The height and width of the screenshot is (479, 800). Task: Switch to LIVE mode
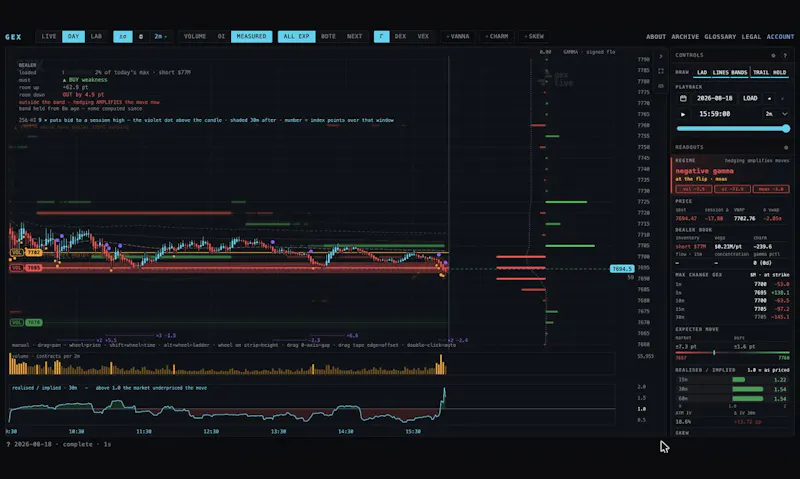click(x=49, y=36)
